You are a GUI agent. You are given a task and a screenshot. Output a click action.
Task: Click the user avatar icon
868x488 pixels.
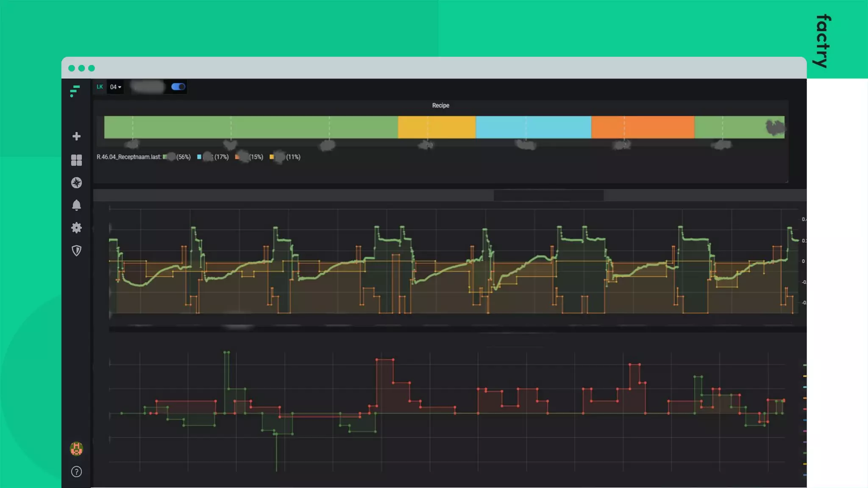pyautogui.click(x=76, y=449)
